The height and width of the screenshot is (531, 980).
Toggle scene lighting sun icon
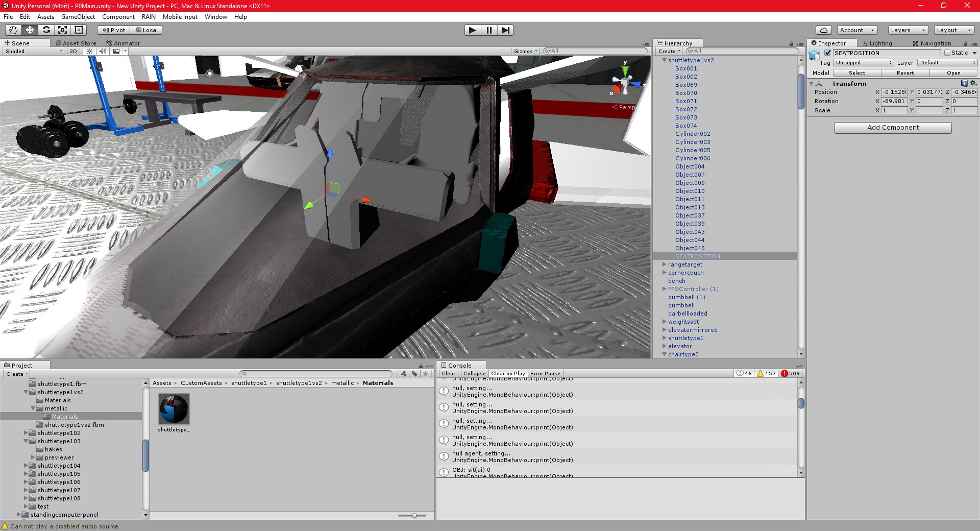coord(89,51)
